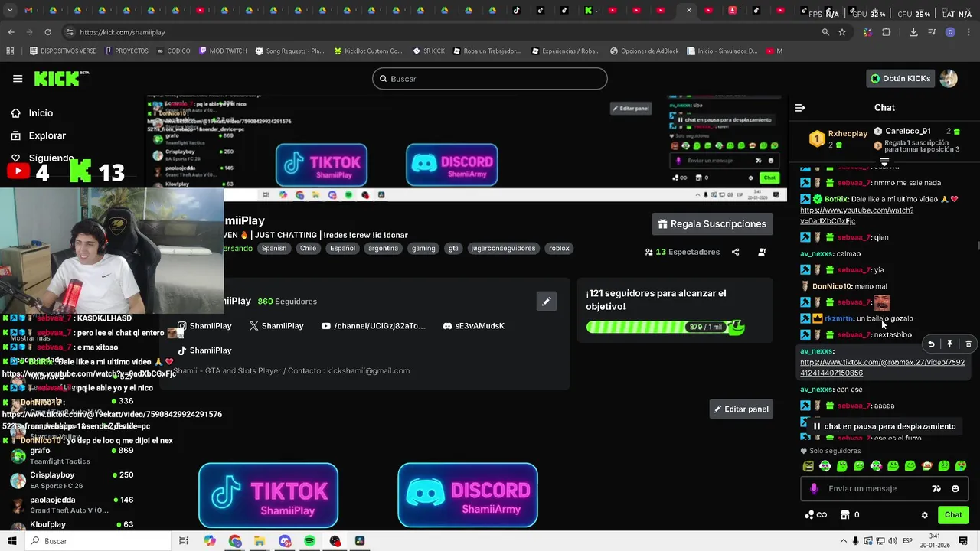Open the 7TV emote picker
This screenshot has width=980, height=551.
(936, 489)
